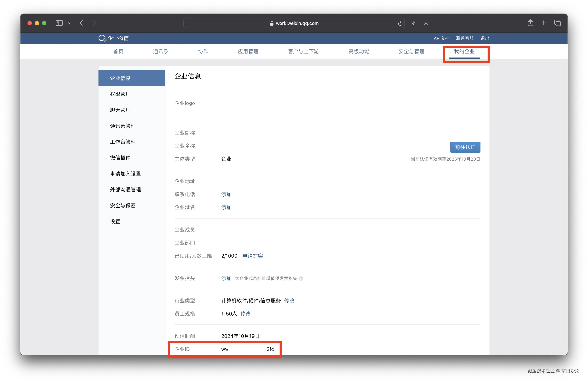Image resolution: width=588 pixels, height=382 pixels.
Task: Click the 2024年10月19日 creation date
Action: pos(240,336)
